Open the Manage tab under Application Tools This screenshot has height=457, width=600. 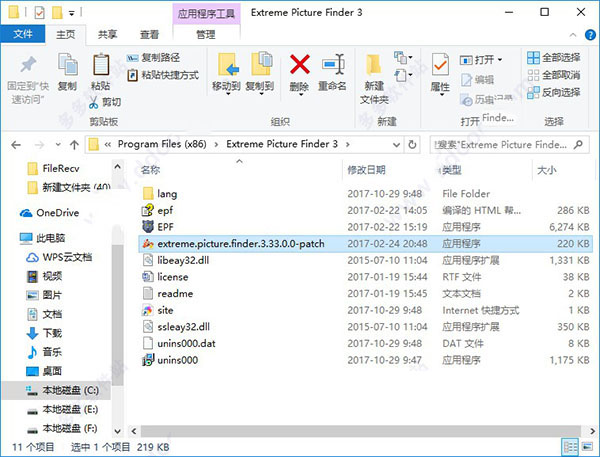point(206,34)
